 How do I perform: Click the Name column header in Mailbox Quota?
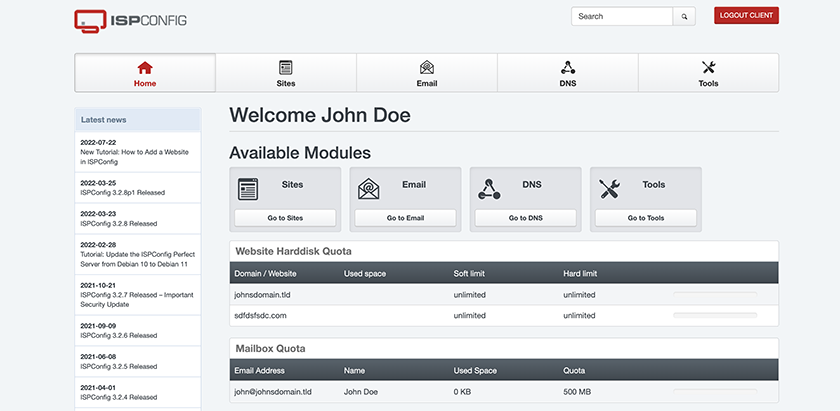[355, 370]
